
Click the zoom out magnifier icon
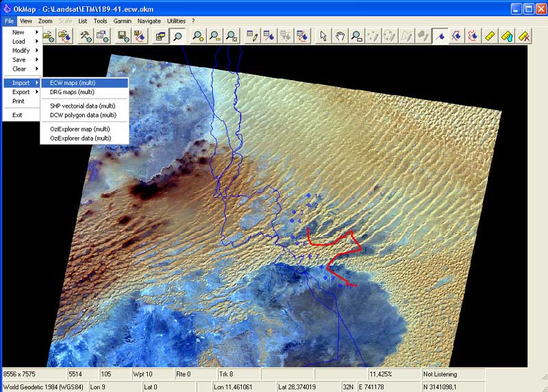click(x=215, y=36)
